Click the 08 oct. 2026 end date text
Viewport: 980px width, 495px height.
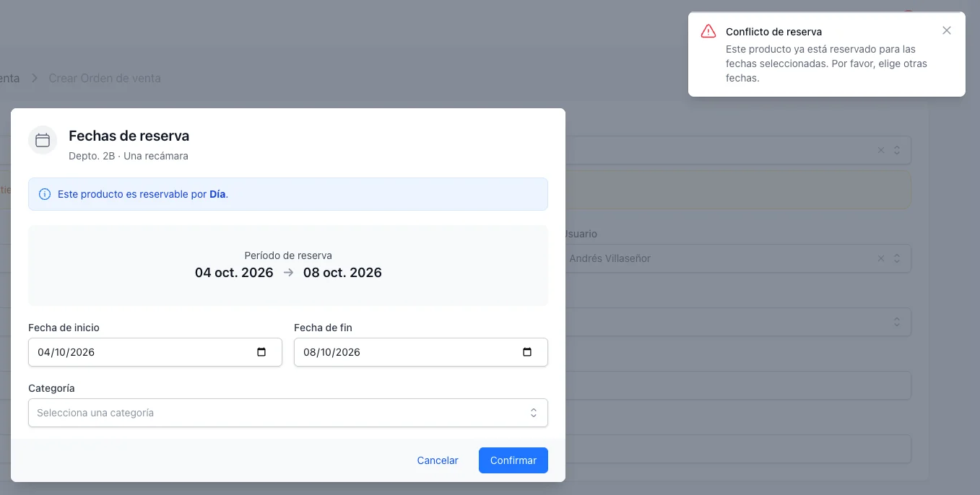[x=342, y=273]
